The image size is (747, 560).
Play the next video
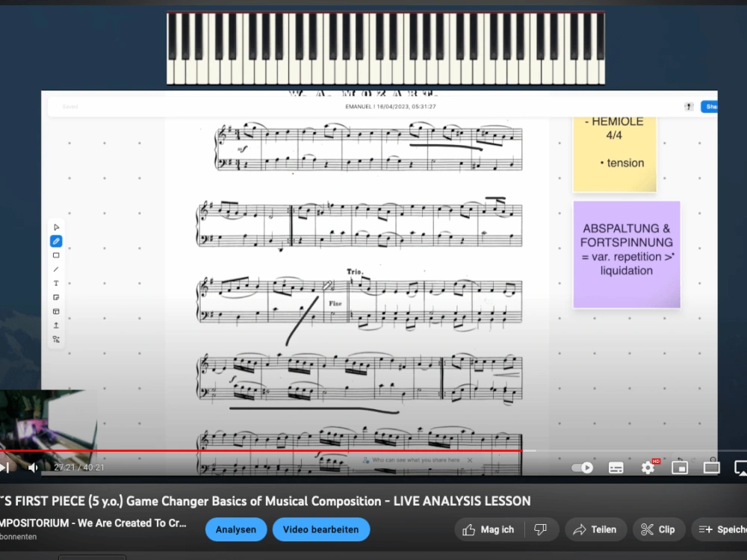(x=4, y=467)
